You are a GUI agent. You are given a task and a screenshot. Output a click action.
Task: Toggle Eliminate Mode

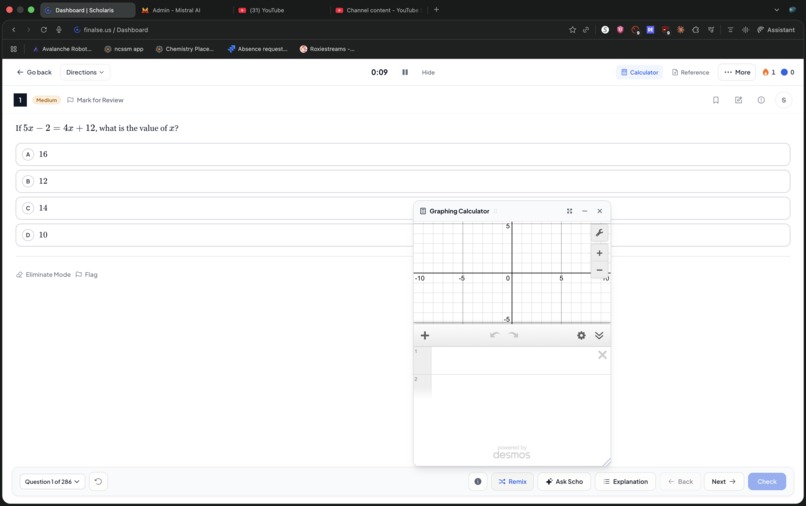(43, 275)
